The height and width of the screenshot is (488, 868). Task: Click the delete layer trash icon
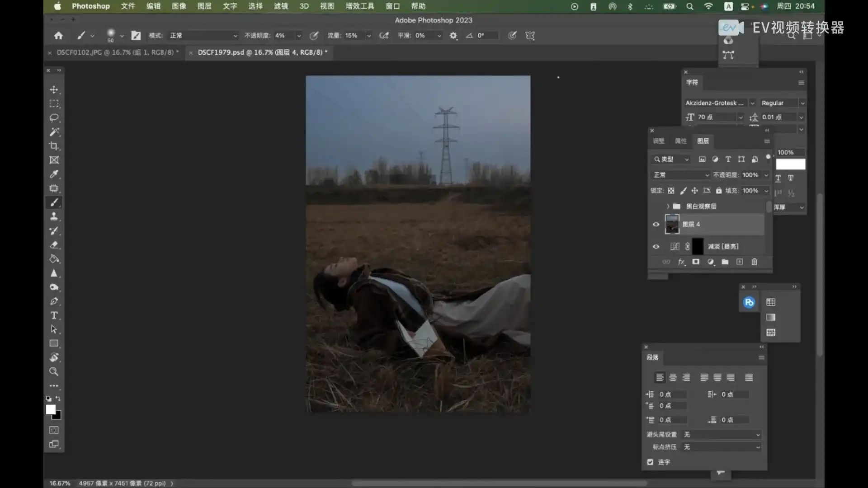coord(754,262)
